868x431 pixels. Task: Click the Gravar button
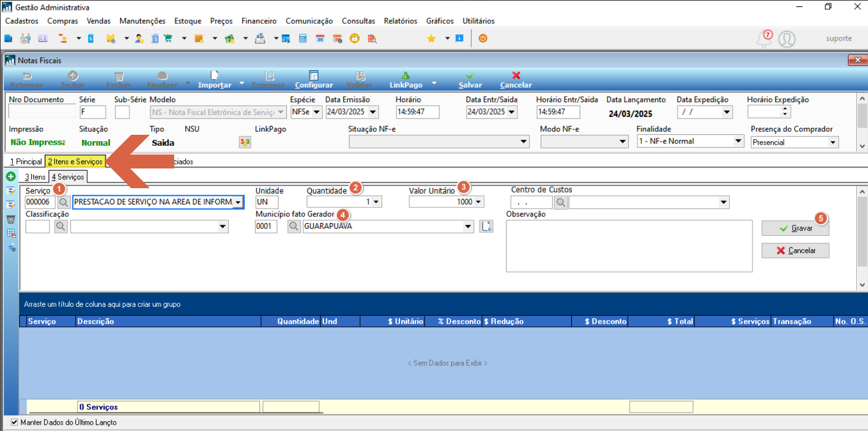pyautogui.click(x=795, y=228)
